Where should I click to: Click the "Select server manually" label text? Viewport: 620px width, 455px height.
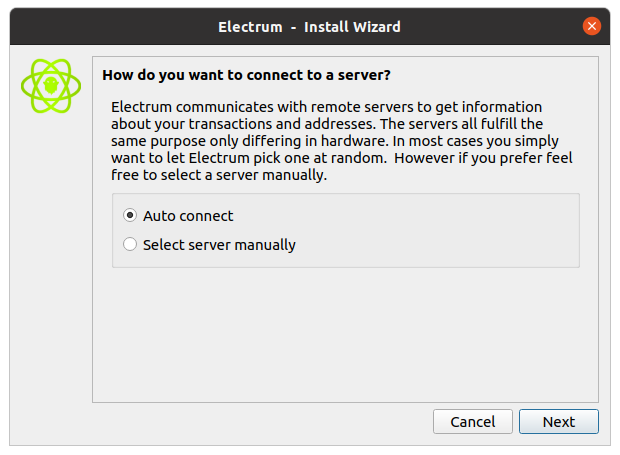[219, 244]
